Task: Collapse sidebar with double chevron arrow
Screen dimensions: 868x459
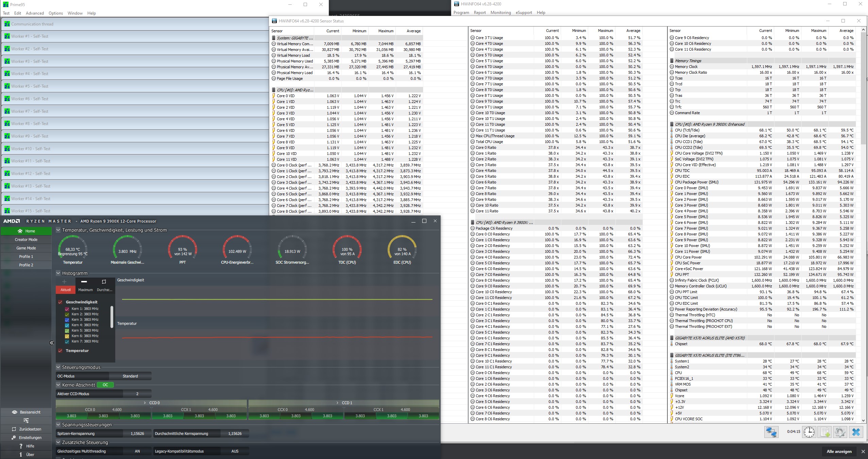Action: (x=52, y=343)
